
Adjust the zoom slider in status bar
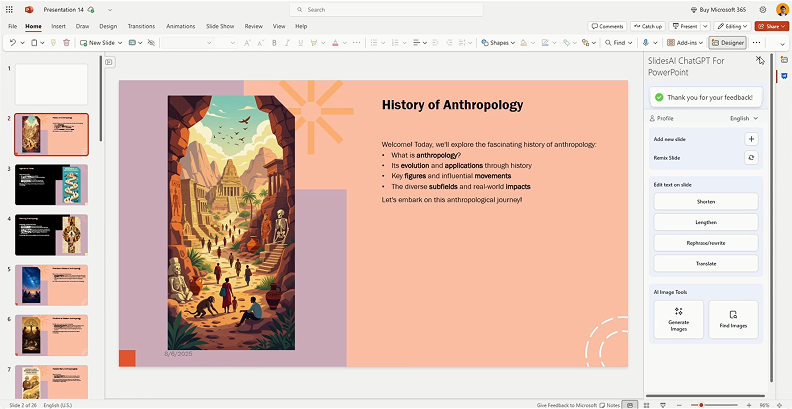702,405
